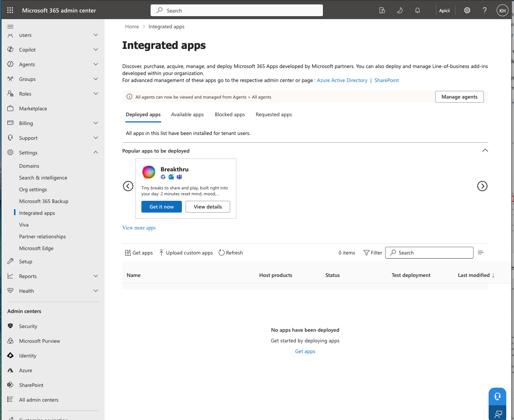Viewport: 514px width, 420px height.
Task: Expand the Groups section chevron
Action: (x=96, y=79)
